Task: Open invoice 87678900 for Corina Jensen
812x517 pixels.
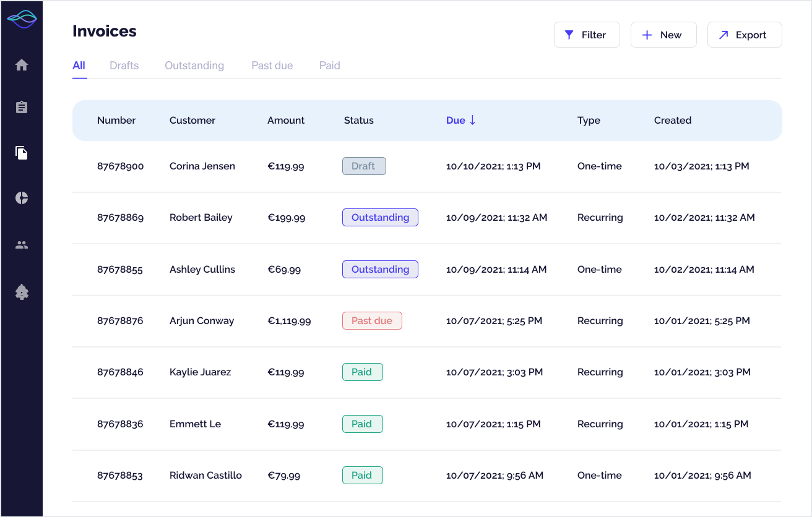Action: (x=120, y=166)
